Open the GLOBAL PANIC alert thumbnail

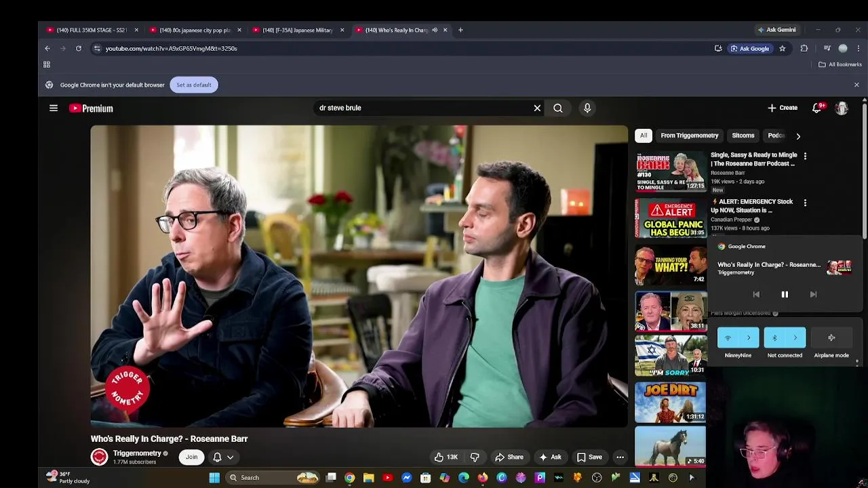click(x=670, y=218)
